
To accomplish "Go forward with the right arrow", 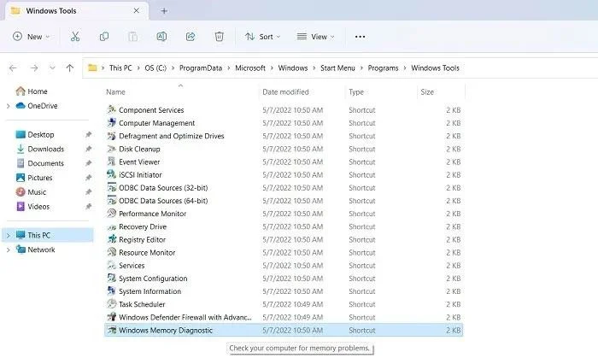I will point(34,68).
